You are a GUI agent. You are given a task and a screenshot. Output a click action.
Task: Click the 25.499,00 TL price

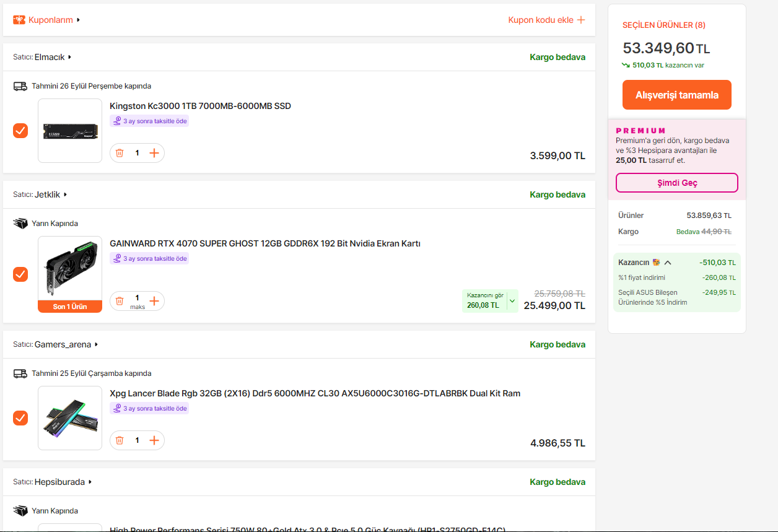click(x=554, y=305)
